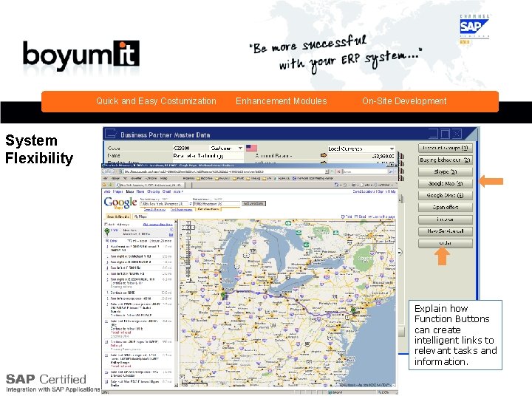Click the Gmail link in Google's top bar
This screenshot has width=532, height=399.
166,191
